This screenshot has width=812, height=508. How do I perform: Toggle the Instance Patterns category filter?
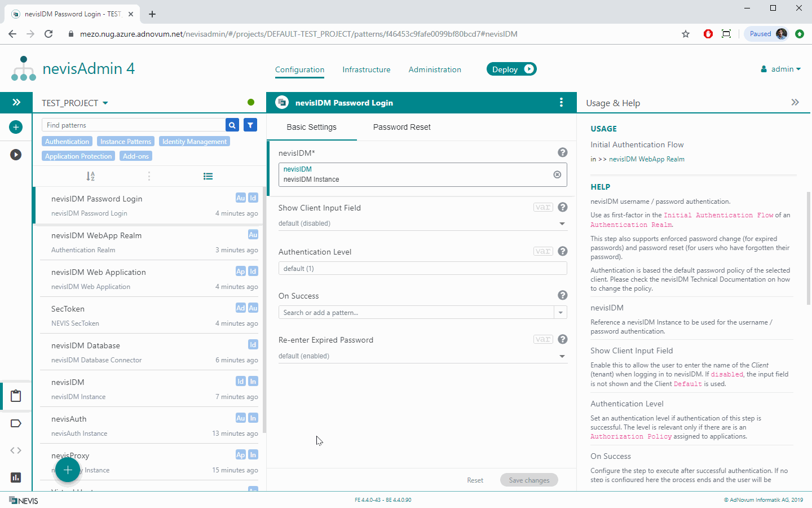coord(126,142)
